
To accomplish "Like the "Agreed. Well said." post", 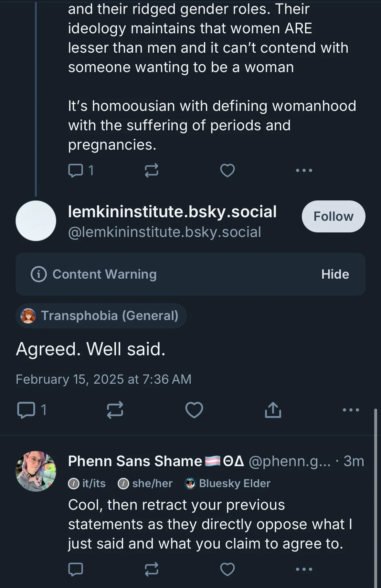I will 194,410.
